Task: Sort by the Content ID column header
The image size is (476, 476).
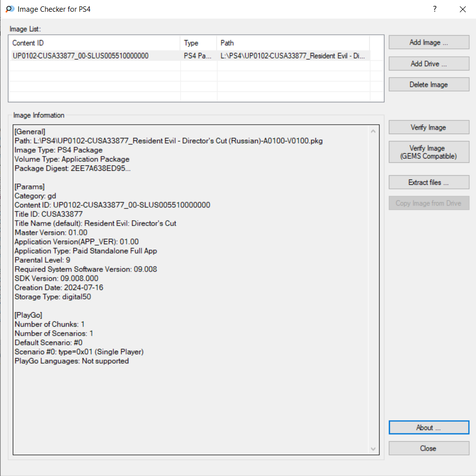Action: (x=94, y=43)
